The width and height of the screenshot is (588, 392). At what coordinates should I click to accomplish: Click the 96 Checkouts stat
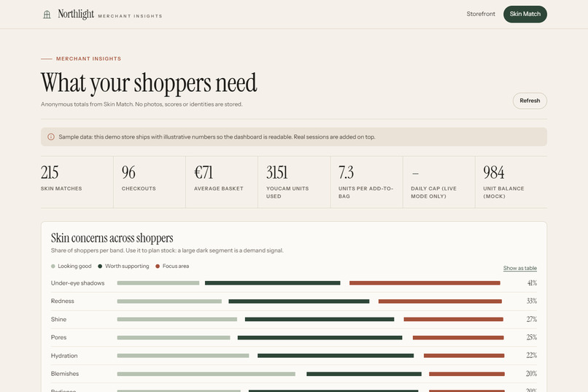click(x=150, y=182)
